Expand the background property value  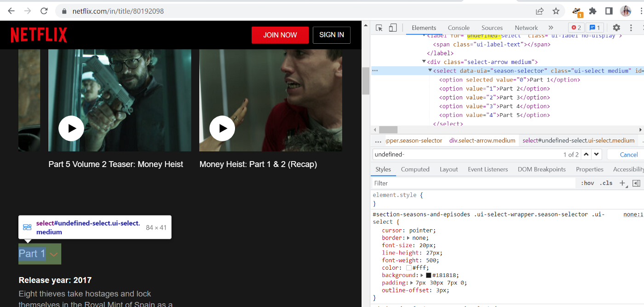click(422, 275)
